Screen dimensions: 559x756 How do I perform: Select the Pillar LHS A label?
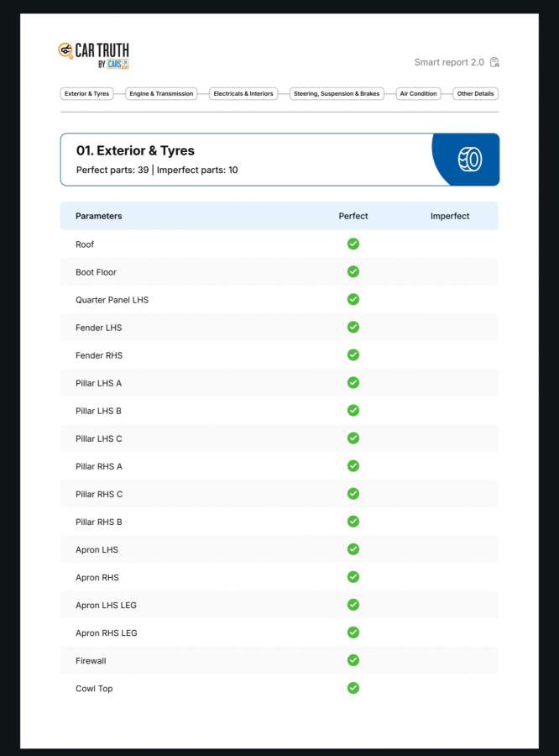click(99, 383)
